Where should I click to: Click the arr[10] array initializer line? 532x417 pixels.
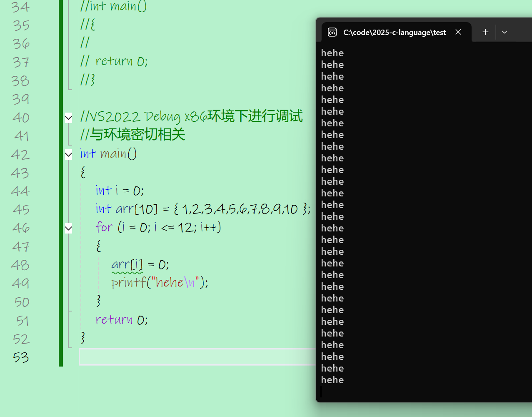(203, 208)
